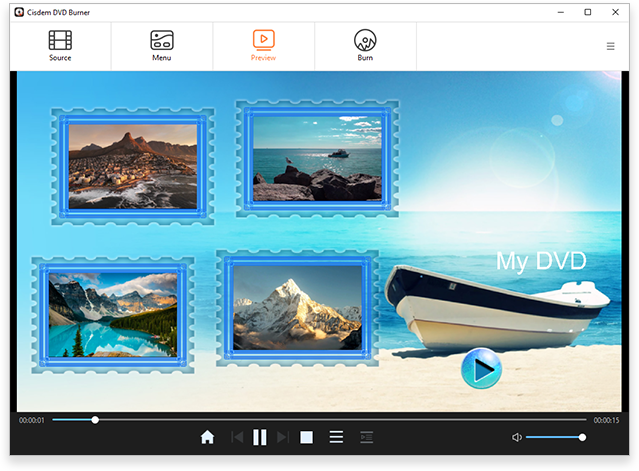This screenshot has width=639, height=471.
Task: Skip to the next chapter
Action: tap(282, 437)
